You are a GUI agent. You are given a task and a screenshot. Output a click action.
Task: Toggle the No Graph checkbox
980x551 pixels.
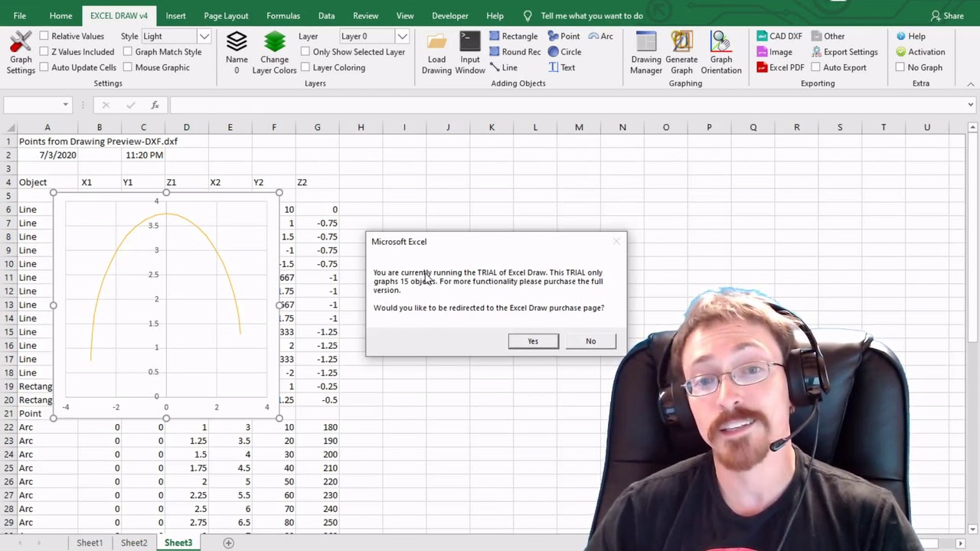pos(900,67)
